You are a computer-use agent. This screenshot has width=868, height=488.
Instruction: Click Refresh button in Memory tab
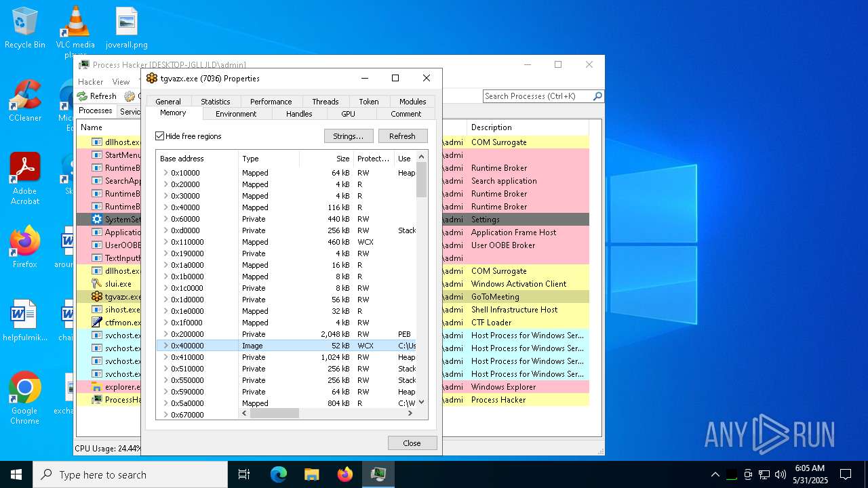click(x=402, y=136)
